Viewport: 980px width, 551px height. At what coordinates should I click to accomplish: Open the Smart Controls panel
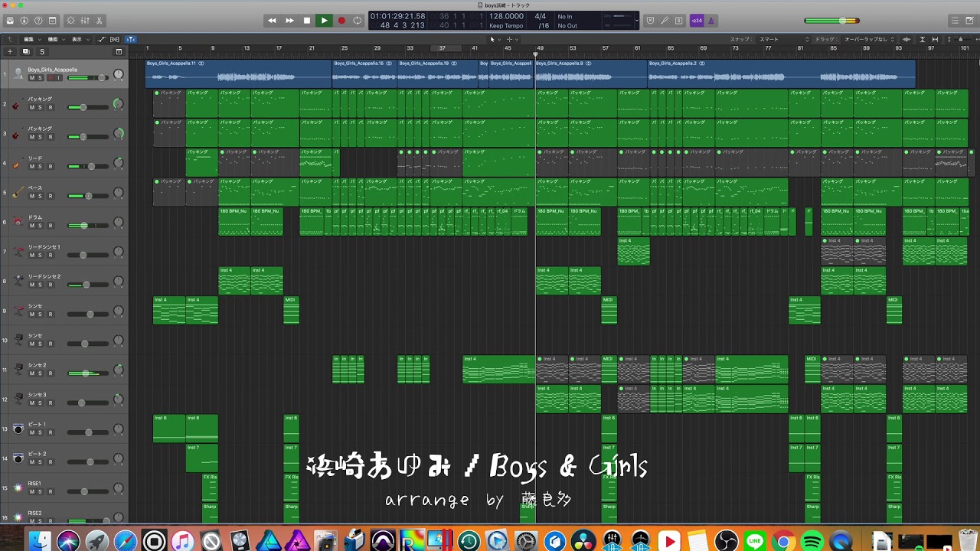coord(70,21)
